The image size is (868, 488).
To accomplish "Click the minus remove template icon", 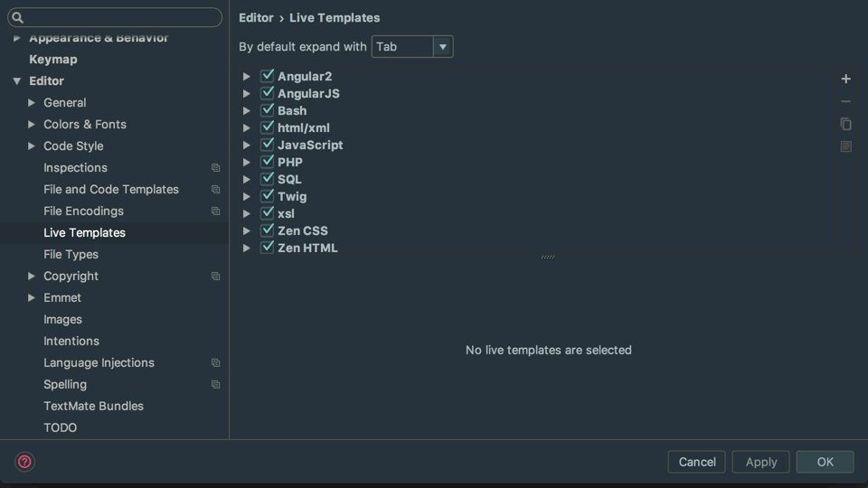I will (845, 102).
